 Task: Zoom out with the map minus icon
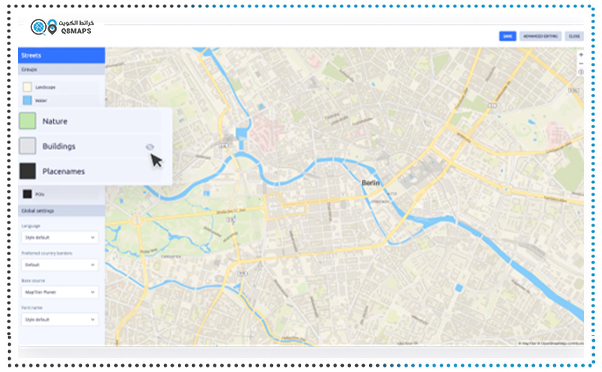tap(581, 63)
